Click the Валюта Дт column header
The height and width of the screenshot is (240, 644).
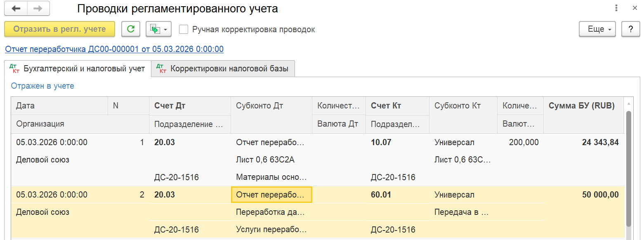tap(339, 124)
